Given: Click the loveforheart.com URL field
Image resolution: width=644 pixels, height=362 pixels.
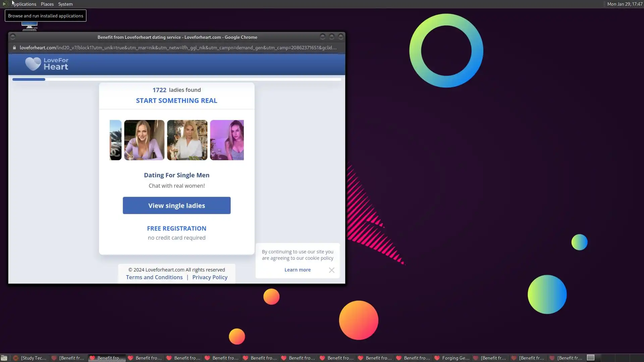Looking at the screenshot, I should pyautogui.click(x=178, y=48).
